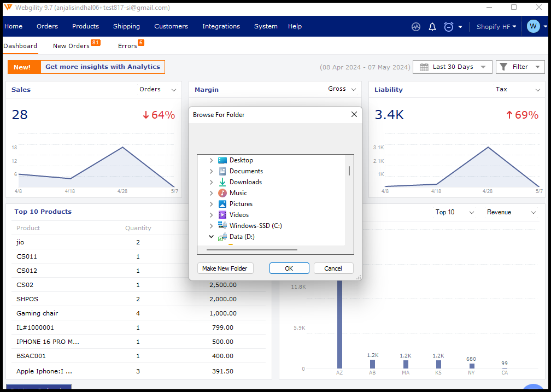
Task: Click the AZ revenue bar in chart
Action: (x=339, y=324)
